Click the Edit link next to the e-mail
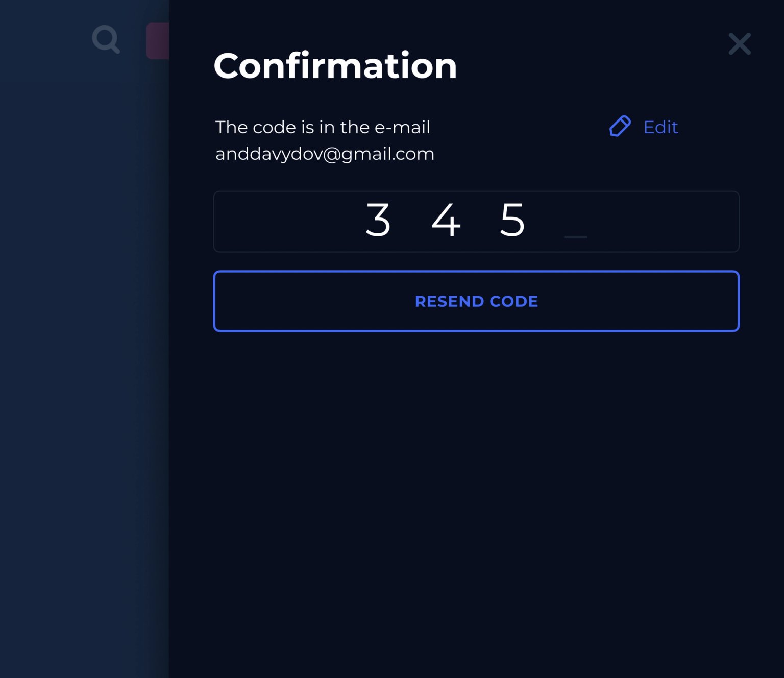784x678 pixels. pyautogui.click(x=660, y=127)
